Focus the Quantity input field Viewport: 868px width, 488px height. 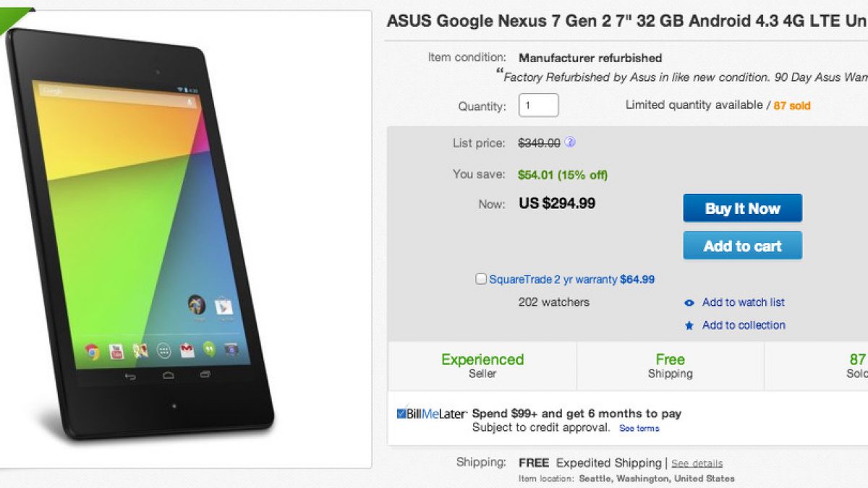pos(538,106)
